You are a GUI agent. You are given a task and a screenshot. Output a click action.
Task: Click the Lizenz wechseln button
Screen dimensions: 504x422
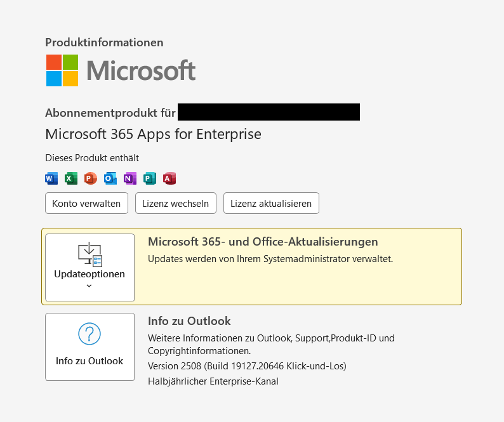175,203
